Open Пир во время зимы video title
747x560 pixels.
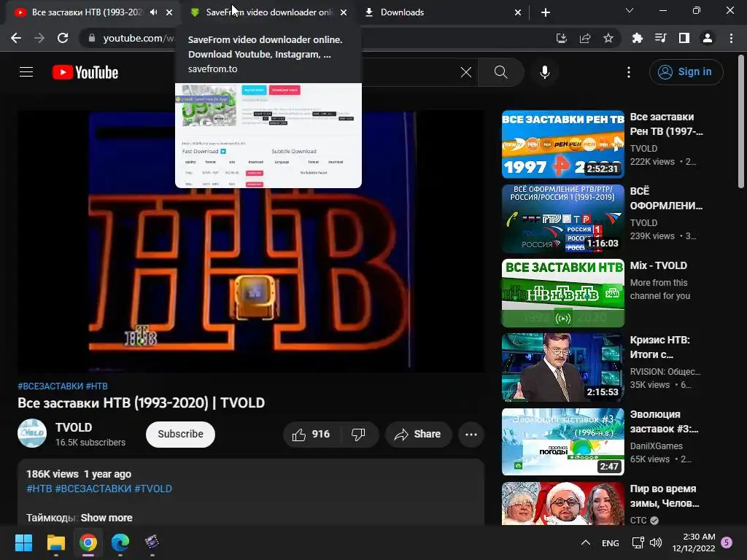pos(664,496)
